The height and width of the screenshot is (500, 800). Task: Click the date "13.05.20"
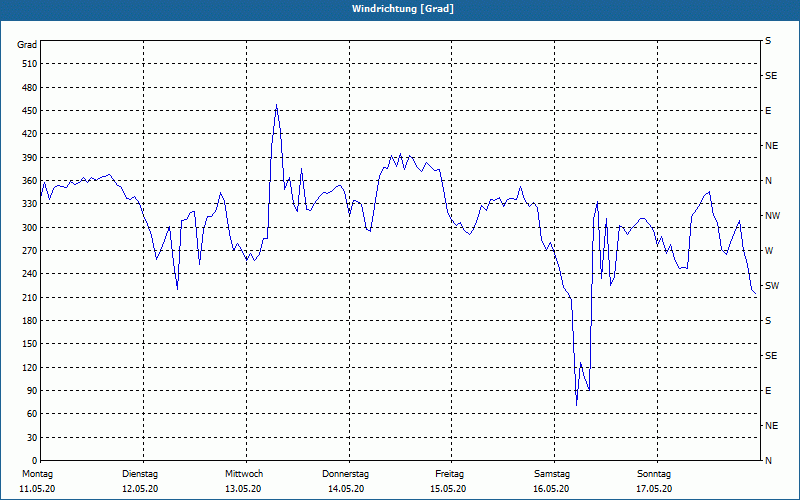click(x=243, y=489)
